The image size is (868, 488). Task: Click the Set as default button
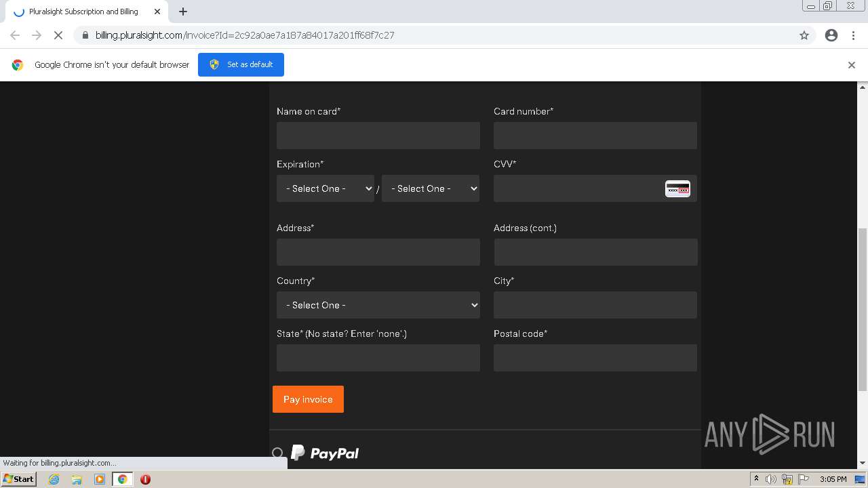coord(241,64)
